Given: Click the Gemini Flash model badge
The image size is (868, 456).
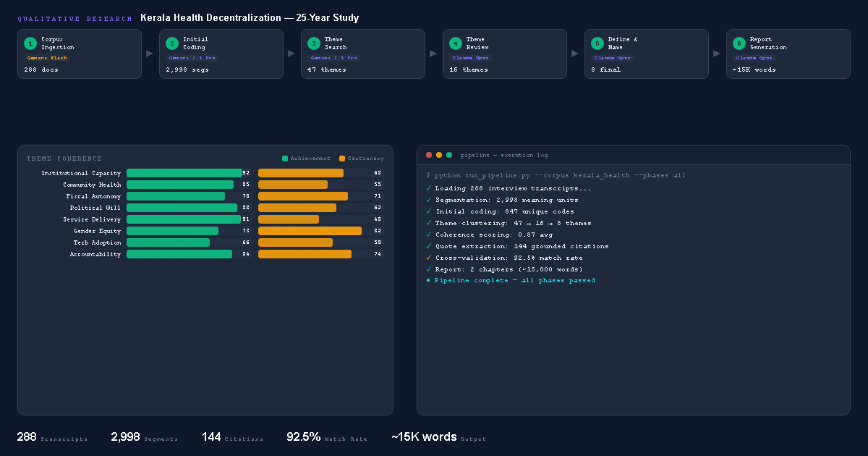Looking at the screenshot, I should [x=47, y=58].
